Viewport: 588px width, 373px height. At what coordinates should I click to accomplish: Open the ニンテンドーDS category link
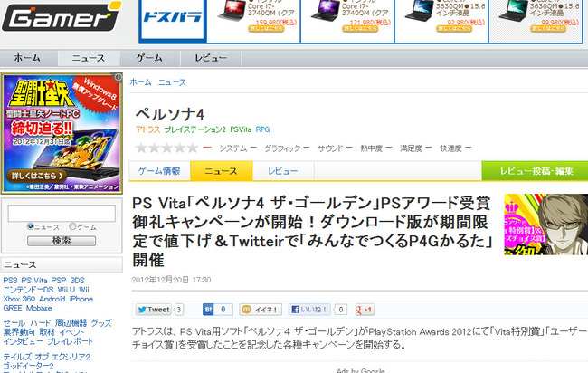tap(29, 290)
